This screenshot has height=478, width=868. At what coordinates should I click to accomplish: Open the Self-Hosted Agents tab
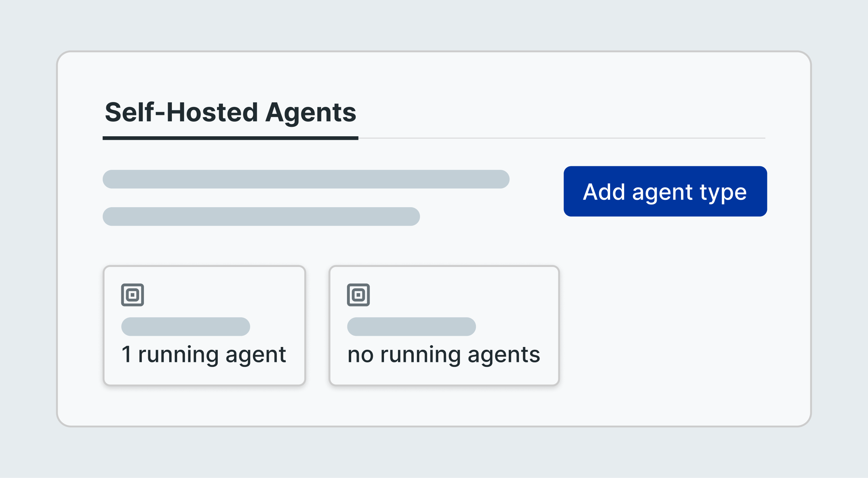231,113
